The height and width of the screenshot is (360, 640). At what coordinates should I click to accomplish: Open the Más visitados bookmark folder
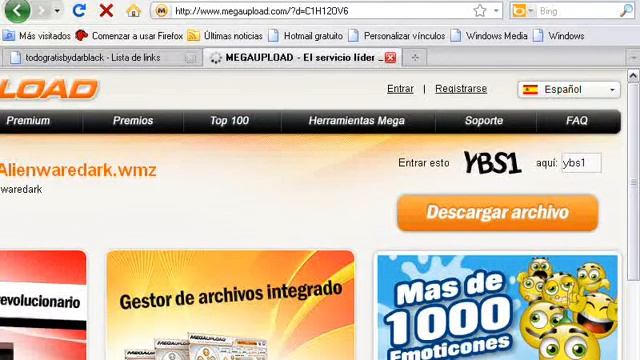[x=37, y=36]
